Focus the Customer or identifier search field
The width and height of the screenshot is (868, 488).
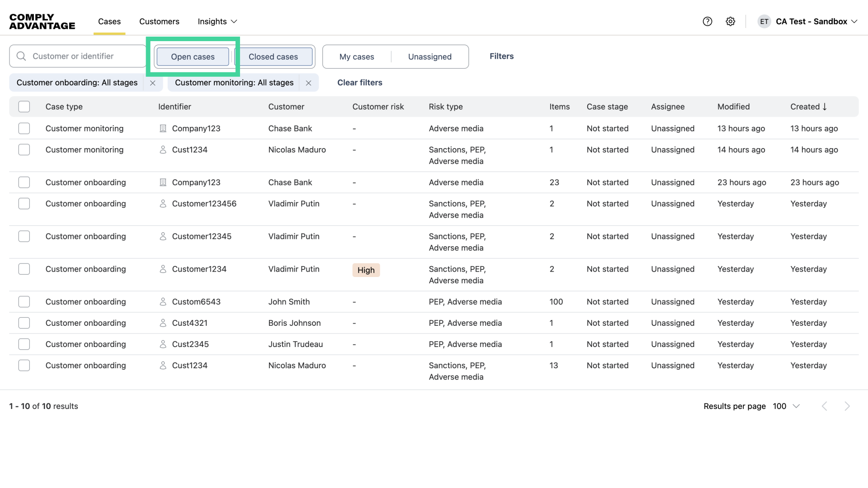click(84, 56)
